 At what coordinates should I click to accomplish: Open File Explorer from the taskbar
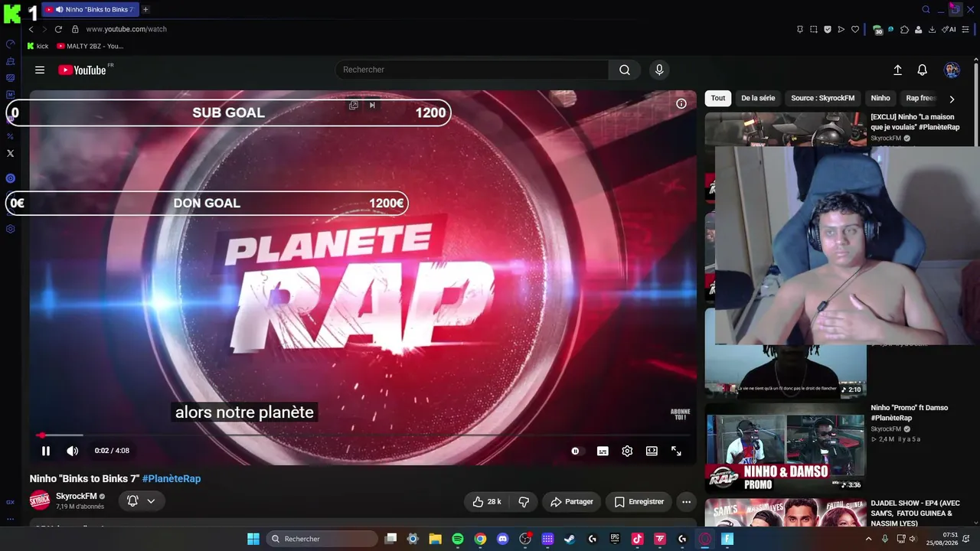(x=435, y=539)
